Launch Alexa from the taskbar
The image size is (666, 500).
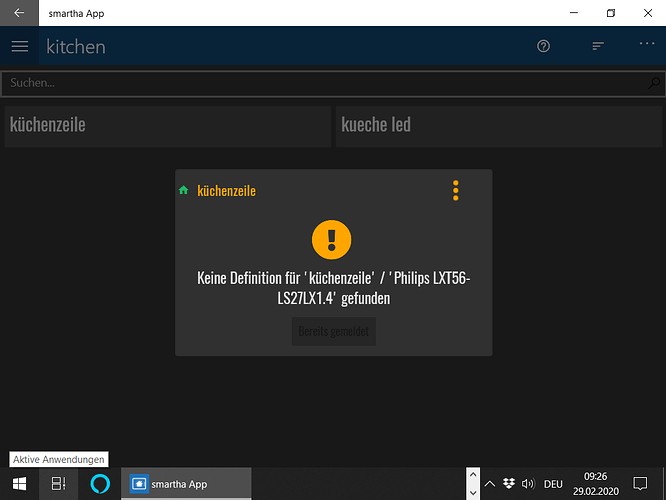[x=100, y=483]
